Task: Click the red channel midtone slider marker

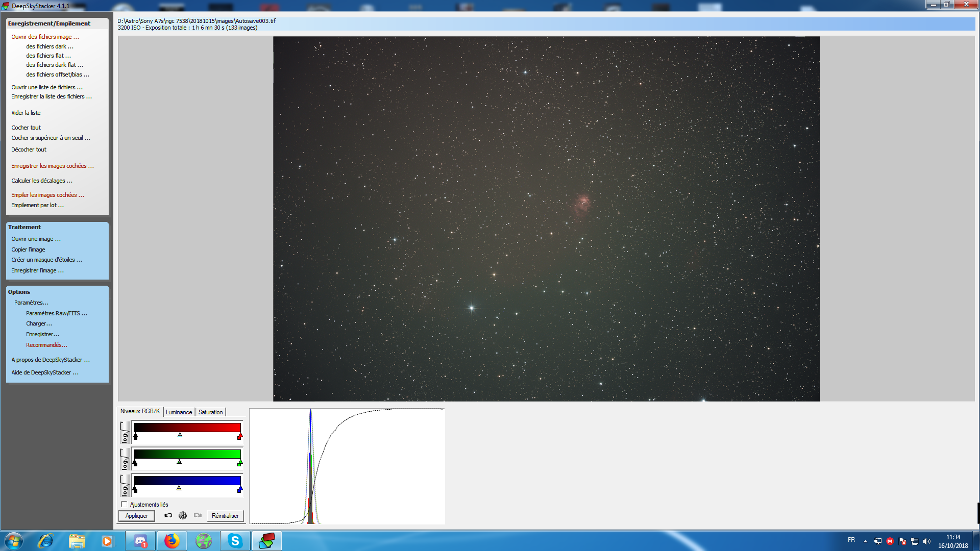Action: pyautogui.click(x=180, y=435)
